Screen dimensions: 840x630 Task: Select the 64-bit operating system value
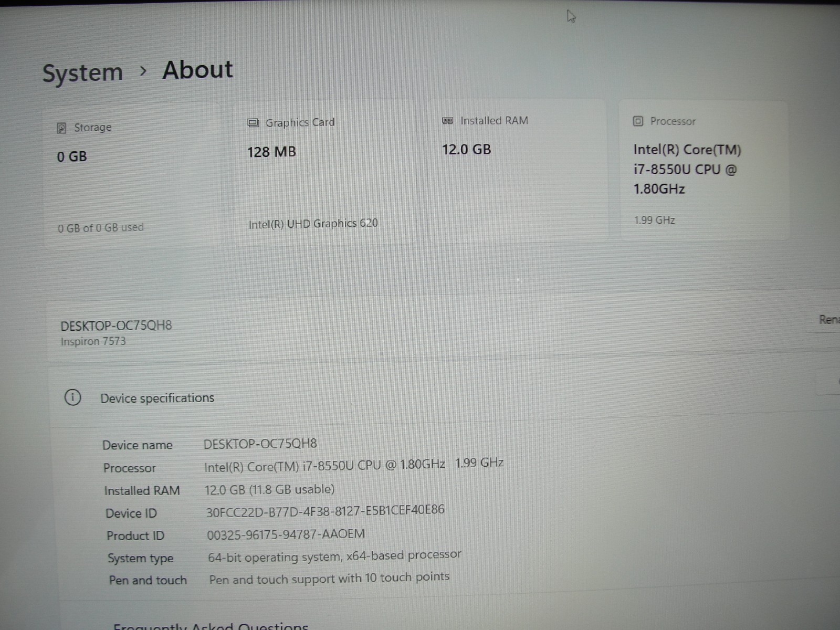click(x=334, y=556)
